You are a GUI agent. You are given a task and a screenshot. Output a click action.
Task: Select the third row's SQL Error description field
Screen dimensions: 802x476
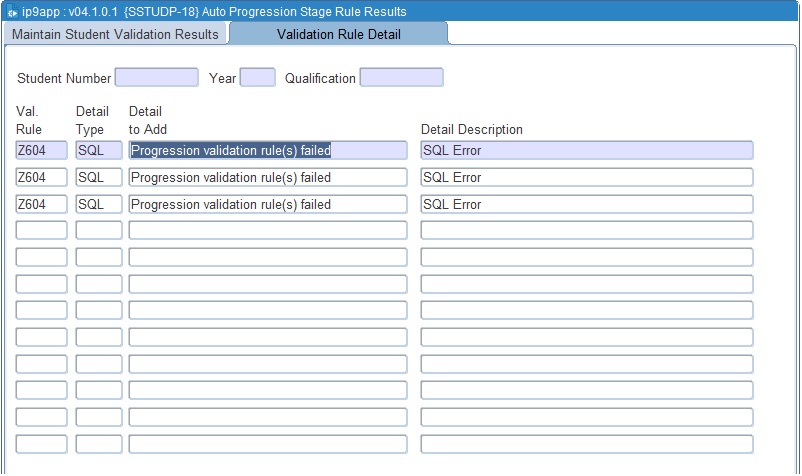[586, 205]
